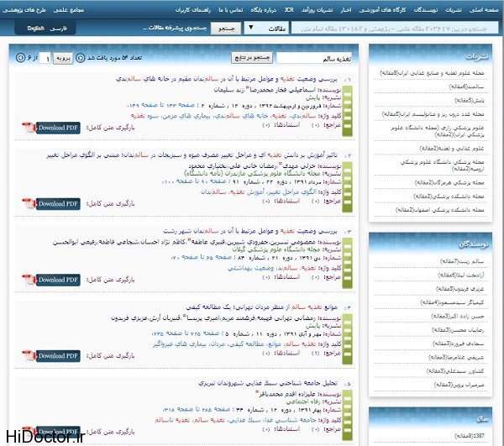The image size is (504, 446).
Task: Click the red PDF icon of result 4
Action: click(27, 356)
